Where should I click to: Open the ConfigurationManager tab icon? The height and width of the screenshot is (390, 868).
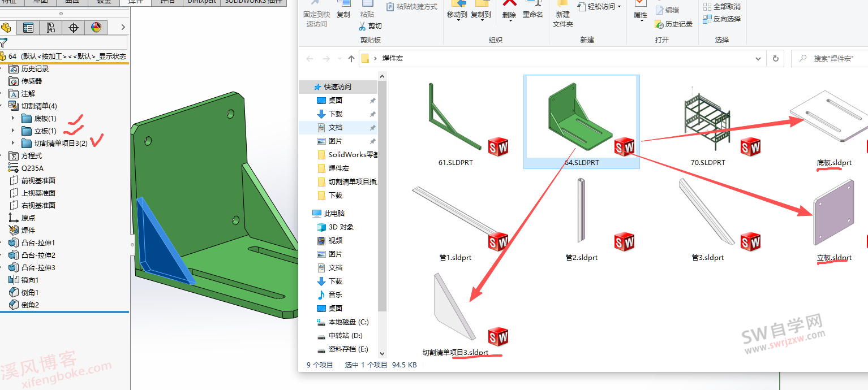[51, 28]
